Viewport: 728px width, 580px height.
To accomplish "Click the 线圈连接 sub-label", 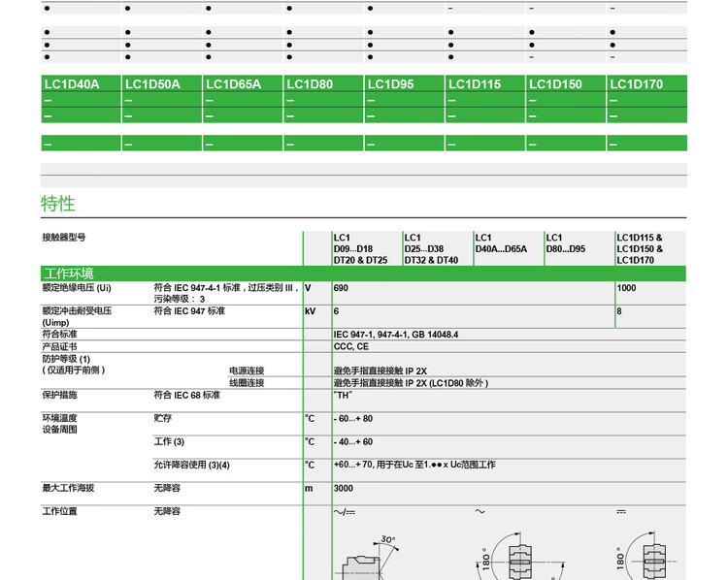I will tap(247, 383).
